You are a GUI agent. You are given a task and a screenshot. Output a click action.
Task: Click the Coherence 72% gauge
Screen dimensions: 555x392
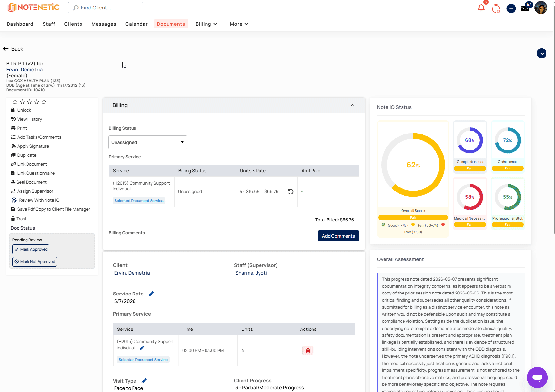point(508,140)
